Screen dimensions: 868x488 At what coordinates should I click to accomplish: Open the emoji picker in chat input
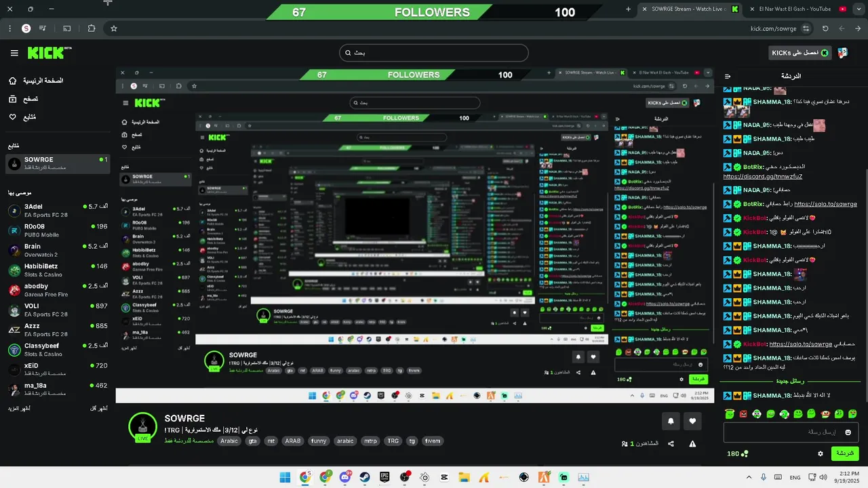[848, 432]
